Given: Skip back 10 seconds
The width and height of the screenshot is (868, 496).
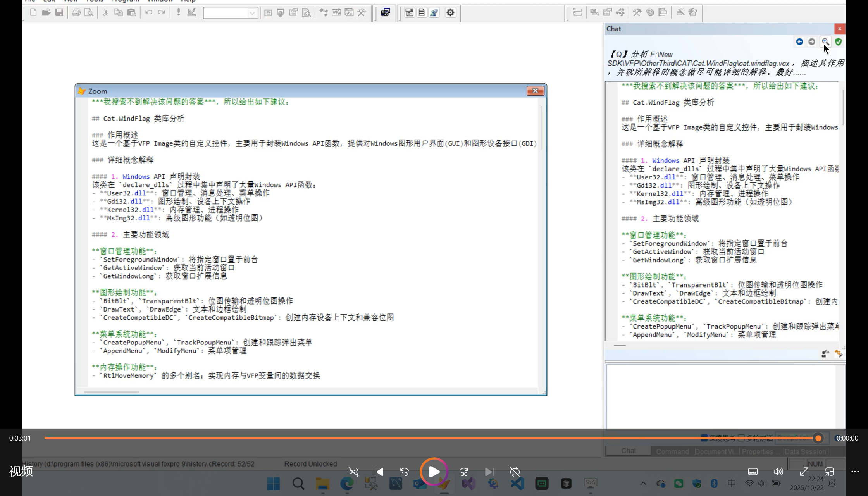Looking at the screenshot, I should (x=404, y=472).
